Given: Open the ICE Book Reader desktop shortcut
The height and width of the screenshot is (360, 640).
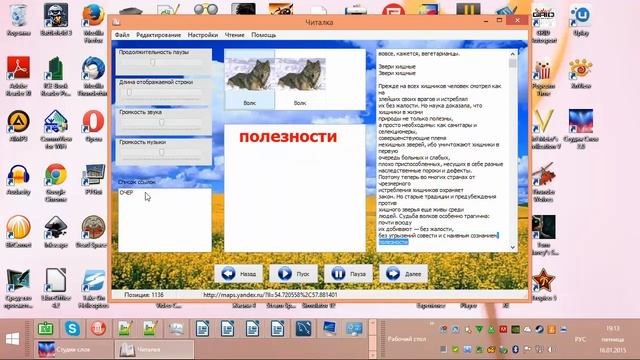Looking at the screenshot, I should pos(56,76).
